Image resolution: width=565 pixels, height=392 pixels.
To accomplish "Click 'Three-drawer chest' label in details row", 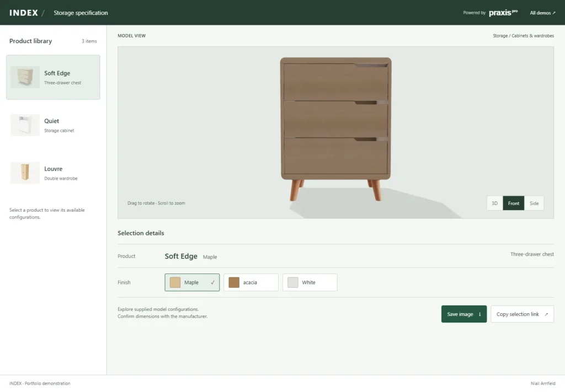I will pos(532,254).
